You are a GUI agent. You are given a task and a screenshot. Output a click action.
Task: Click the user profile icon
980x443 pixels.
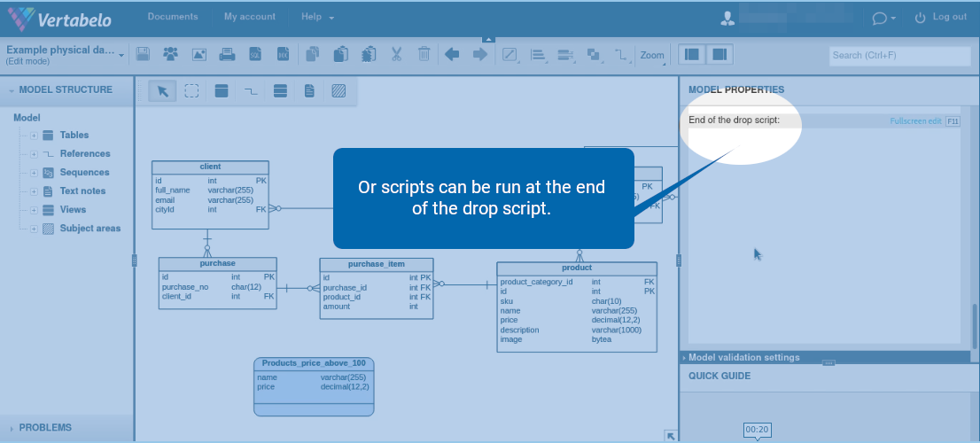(727, 18)
